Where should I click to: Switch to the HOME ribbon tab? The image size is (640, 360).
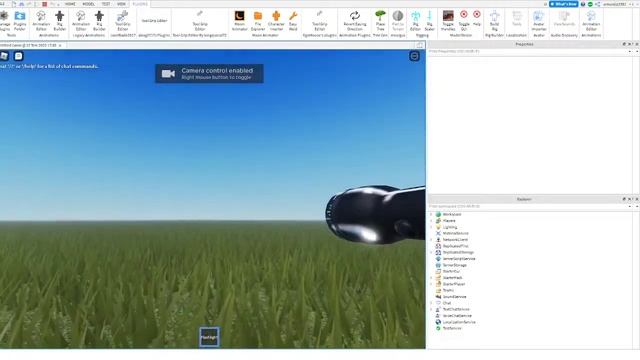tap(70, 4)
